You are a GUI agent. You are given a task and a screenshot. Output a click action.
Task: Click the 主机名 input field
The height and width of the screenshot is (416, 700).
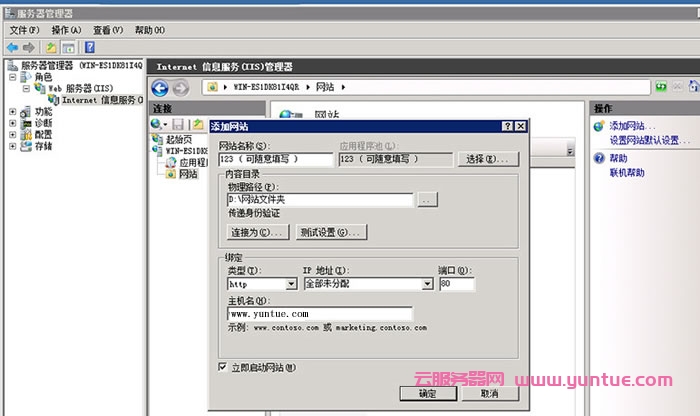[x=319, y=313]
